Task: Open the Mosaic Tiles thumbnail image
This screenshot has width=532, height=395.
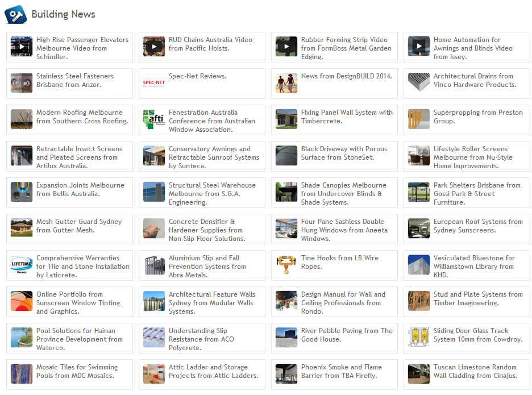Action: [22, 373]
